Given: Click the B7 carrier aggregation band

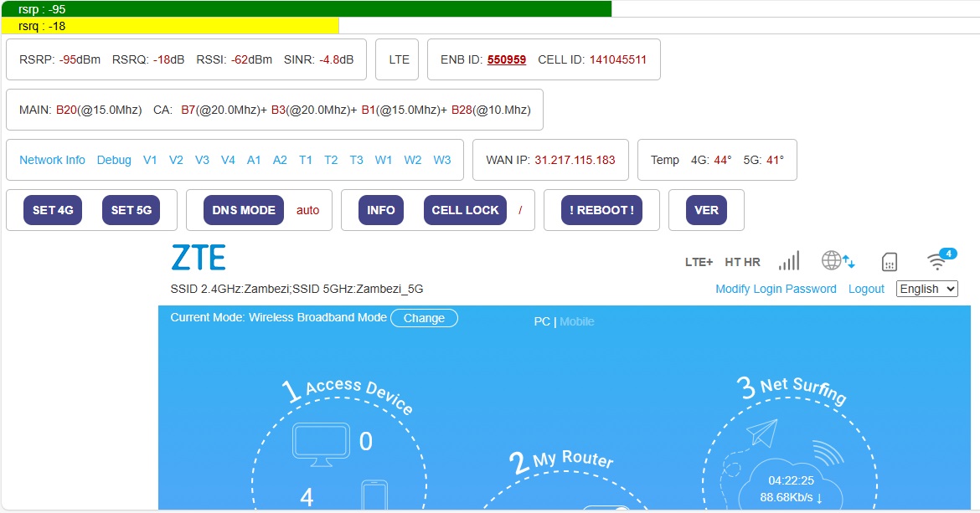Looking at the screenshot, I should coord(188,110).
